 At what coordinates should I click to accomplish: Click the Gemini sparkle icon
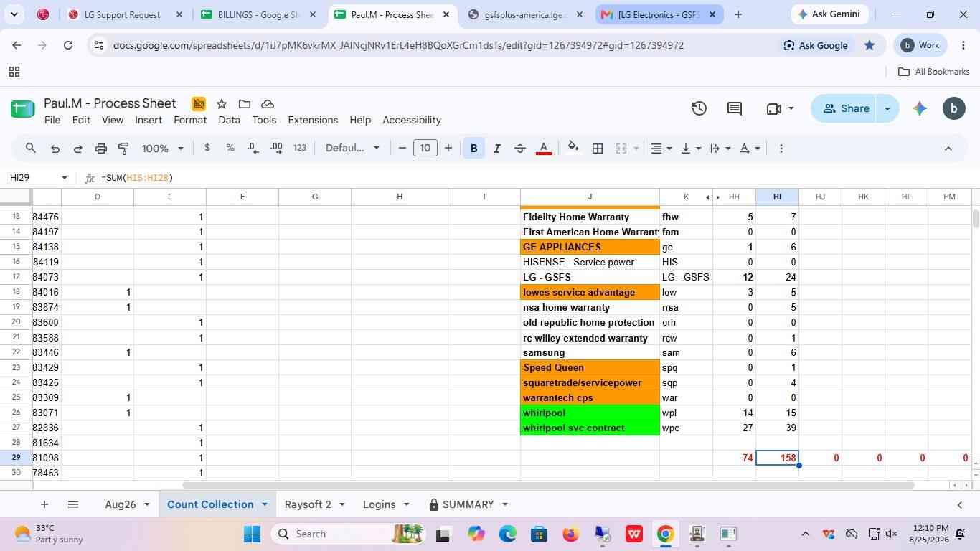[x=919, y=108]
